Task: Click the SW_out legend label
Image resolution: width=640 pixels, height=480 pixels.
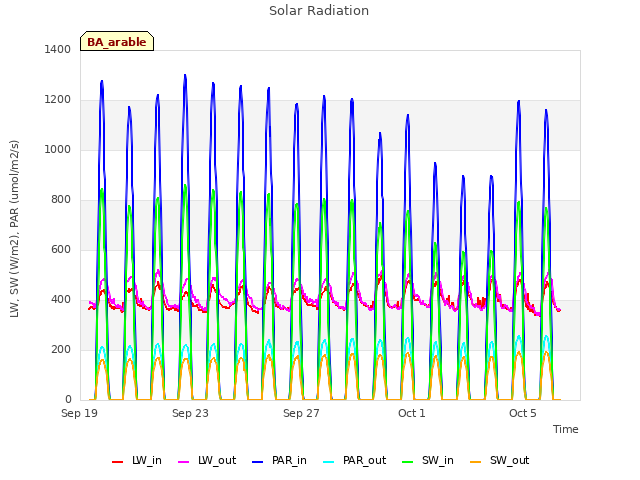Action: point(509,461)
